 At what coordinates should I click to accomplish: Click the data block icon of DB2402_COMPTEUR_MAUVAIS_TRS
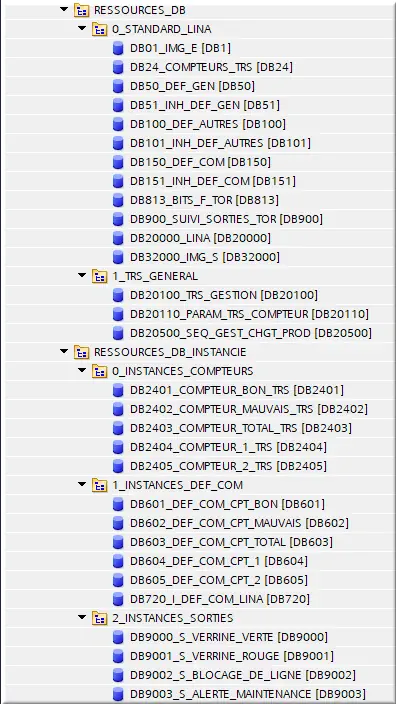point(118,409)
